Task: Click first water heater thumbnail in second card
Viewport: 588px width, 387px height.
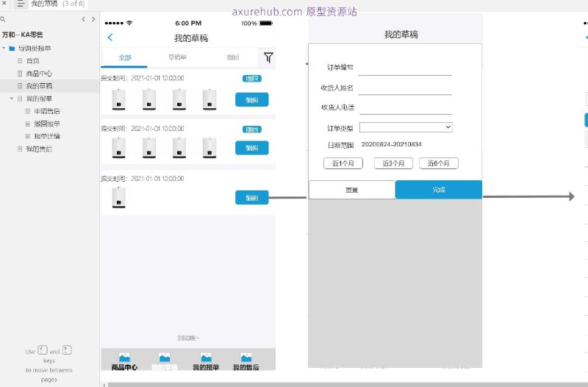Action: pyautogui.click(x=119, y=148)
